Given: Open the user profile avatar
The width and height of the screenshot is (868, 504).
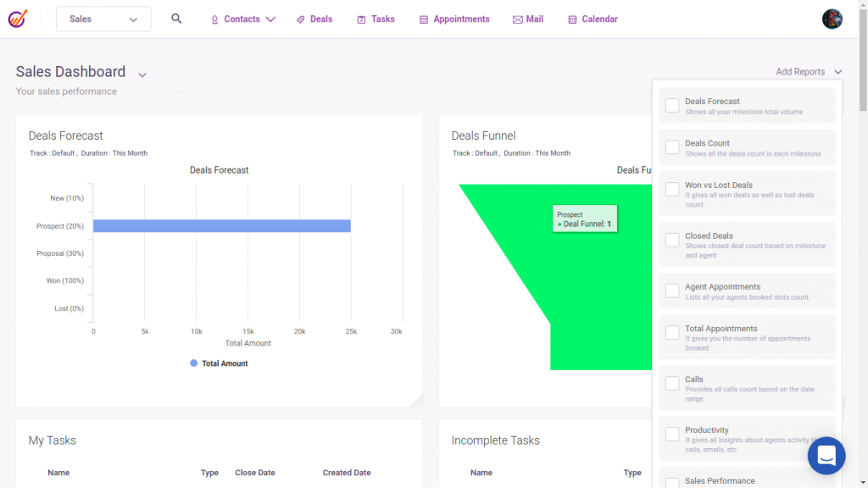Looking at the screenshot, I should pyautogui.click(x=832, y=19).
